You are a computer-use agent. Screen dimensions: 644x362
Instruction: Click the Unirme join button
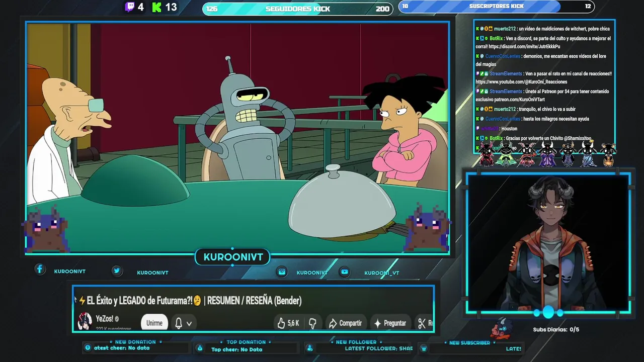tap(154, 323)
